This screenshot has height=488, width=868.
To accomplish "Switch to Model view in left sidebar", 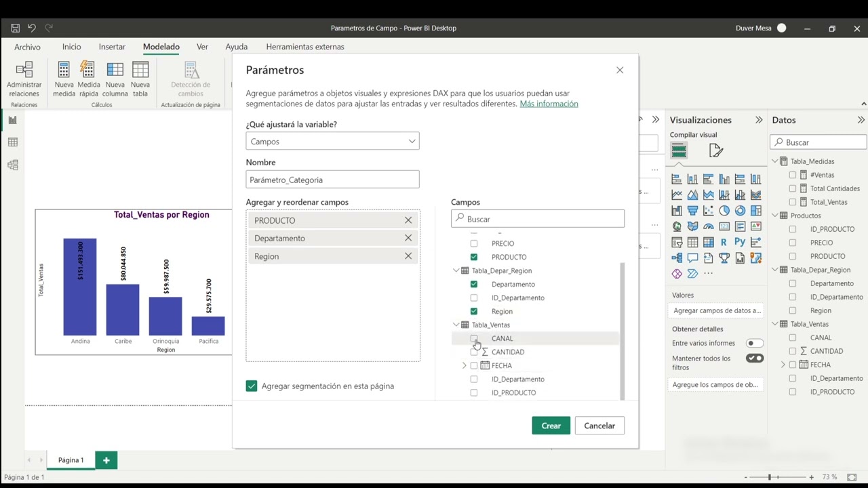I will (x=12, y=165).
